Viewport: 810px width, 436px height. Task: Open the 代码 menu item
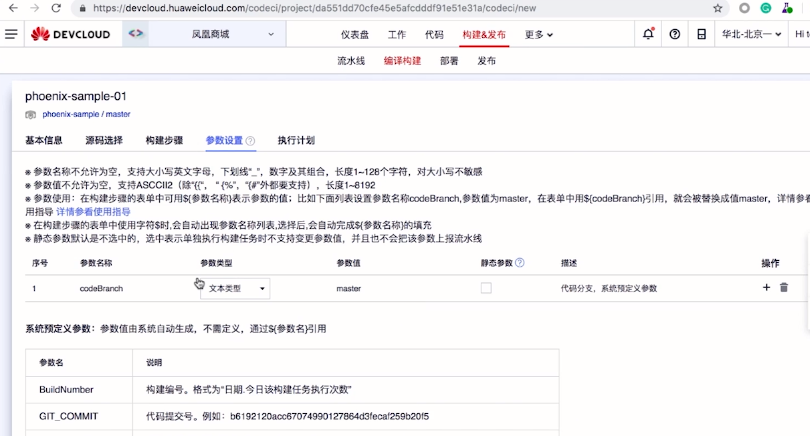[x=434, y=35]
